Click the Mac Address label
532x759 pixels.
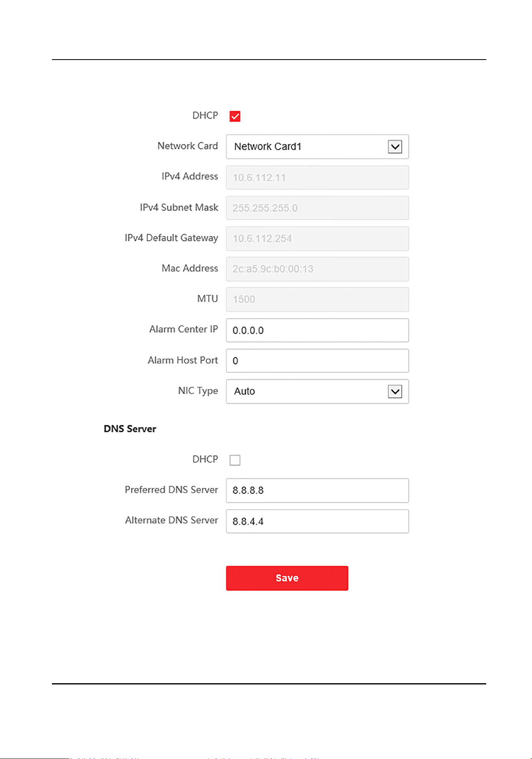(x=190, y=268)
